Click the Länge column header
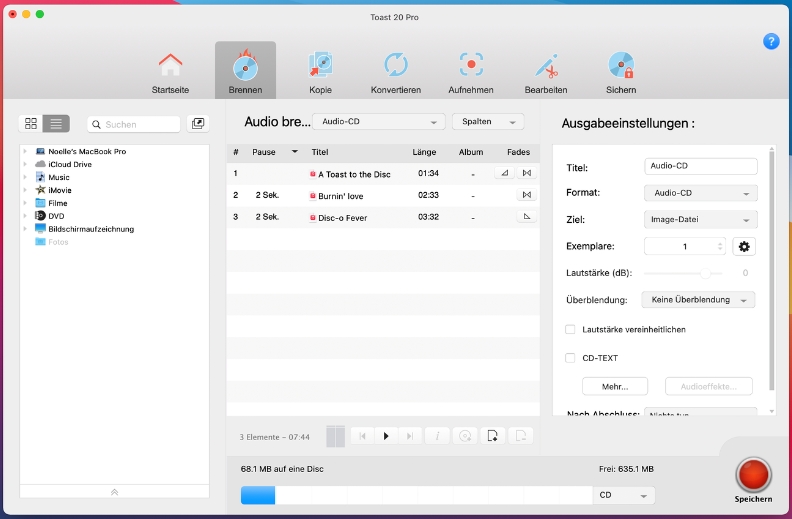Screen dimensions: 792x519 (424, 152)
